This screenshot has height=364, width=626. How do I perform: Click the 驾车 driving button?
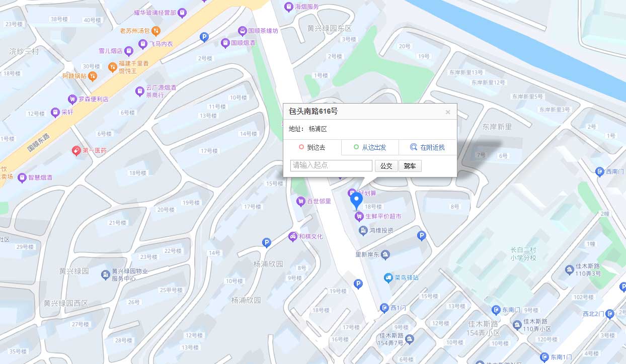pyautogui.click(x=410, y=166)
